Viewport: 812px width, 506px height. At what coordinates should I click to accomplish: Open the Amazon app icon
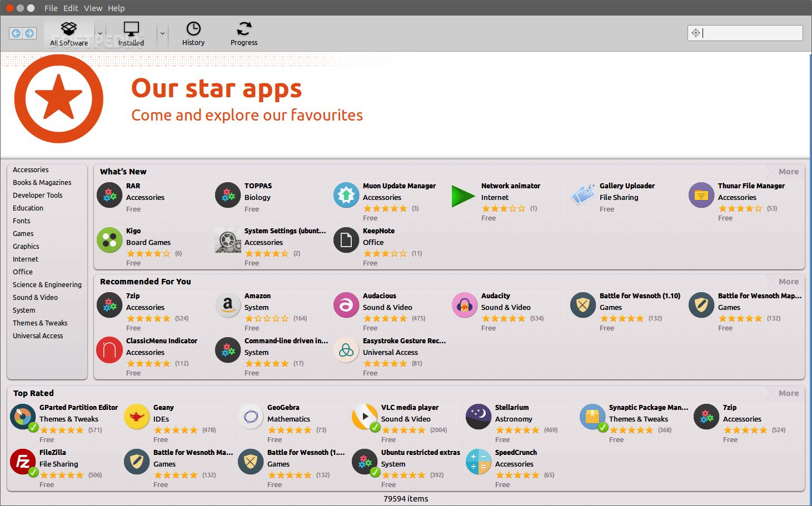click(228, 305)
